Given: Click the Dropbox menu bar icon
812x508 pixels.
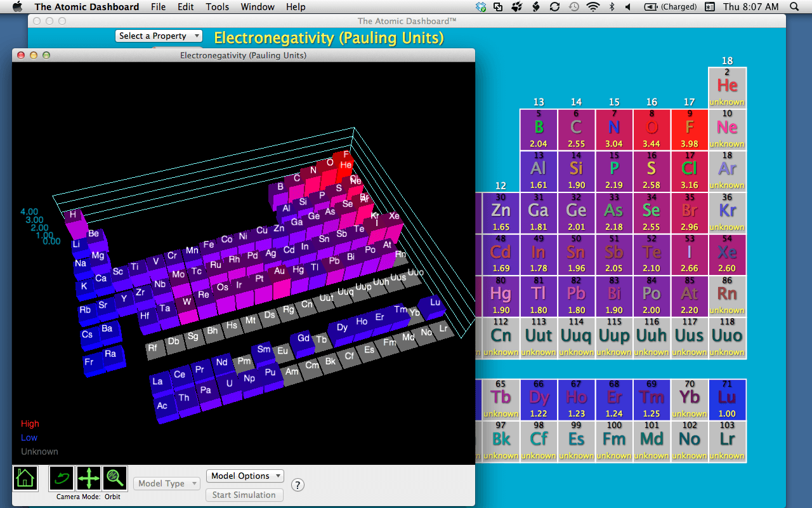Looking at the screenshot, I should coord(481,7).
